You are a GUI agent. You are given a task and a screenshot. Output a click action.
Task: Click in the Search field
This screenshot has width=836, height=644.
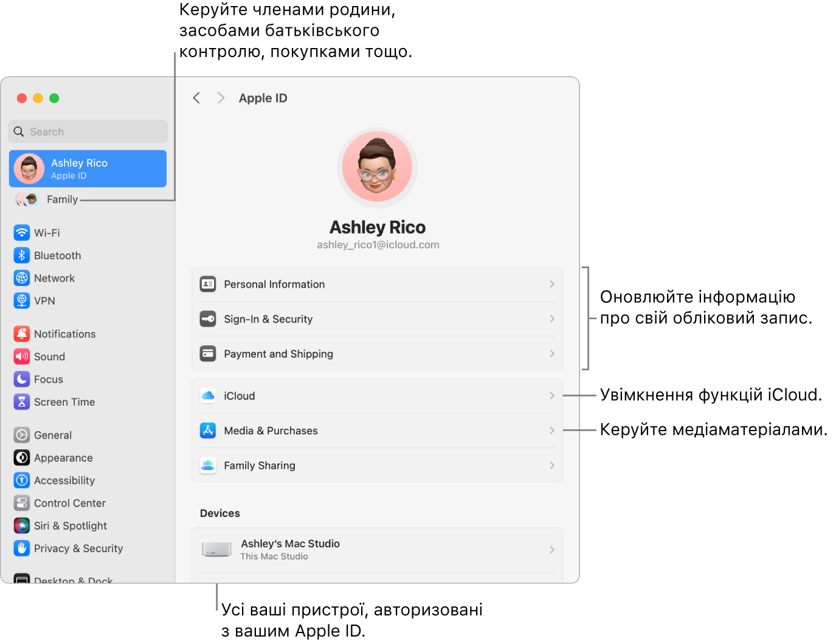pyautogui.click(x=88, y=131)
